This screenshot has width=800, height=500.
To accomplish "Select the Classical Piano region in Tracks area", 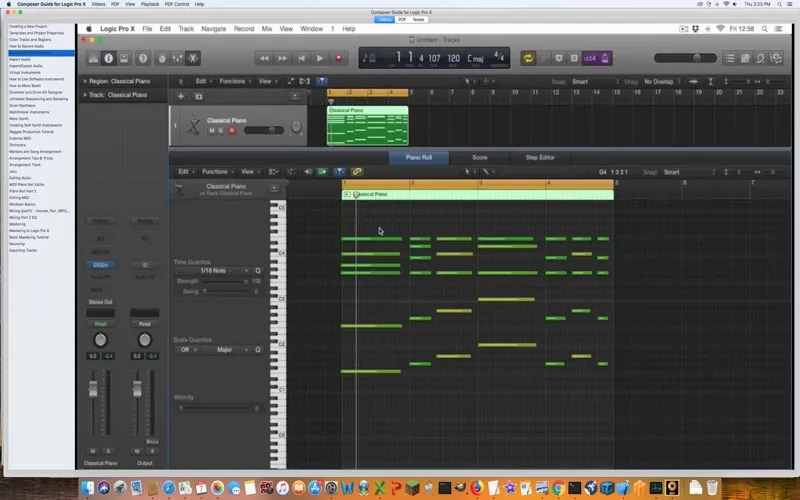I will (x=367, y=126).
